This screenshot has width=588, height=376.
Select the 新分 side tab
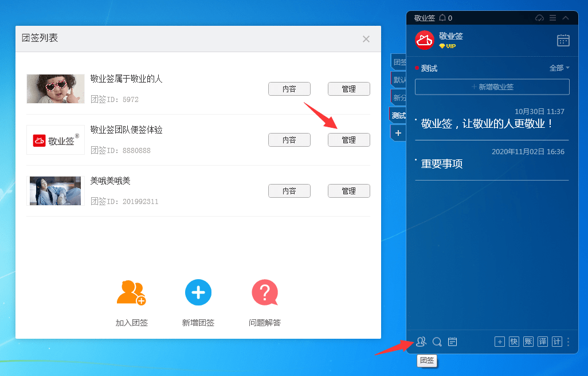[399, 97]
